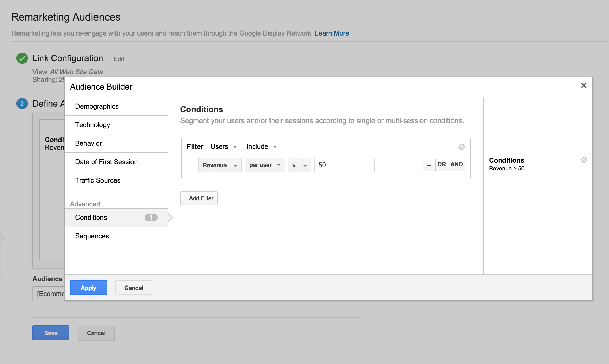This screenshot has width=609, height=364.
Task: Click the Apply button
Action: [x=88, y=288]
